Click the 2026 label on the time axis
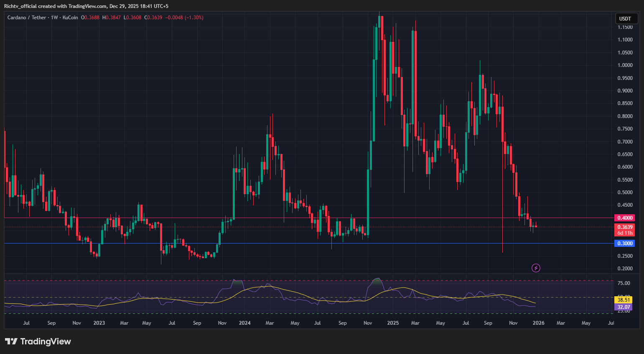The image size is (644, 354). (x=538, y=323)
